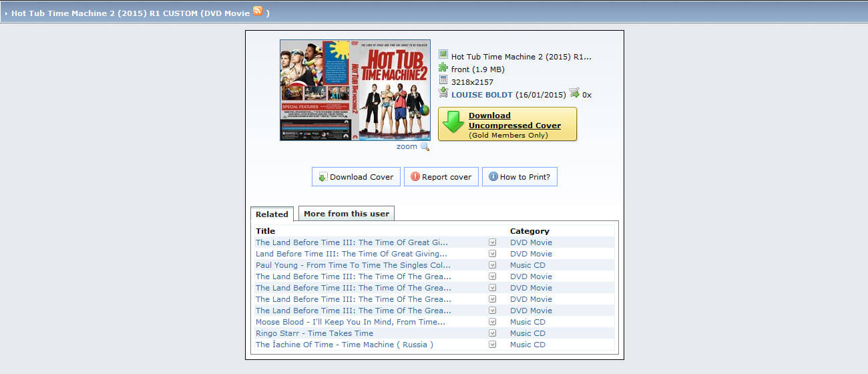Click the zoom magnifier icon under cover

(425, 147)
